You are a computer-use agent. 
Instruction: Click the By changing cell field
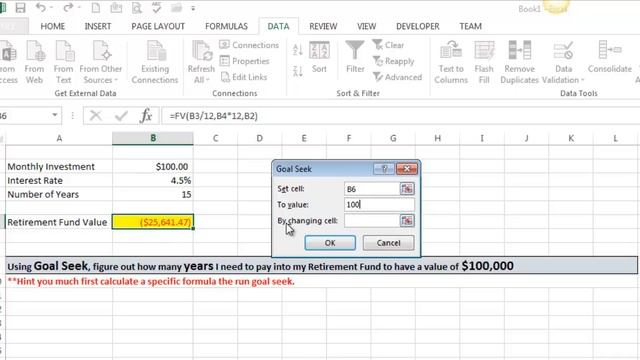[372, 220]
